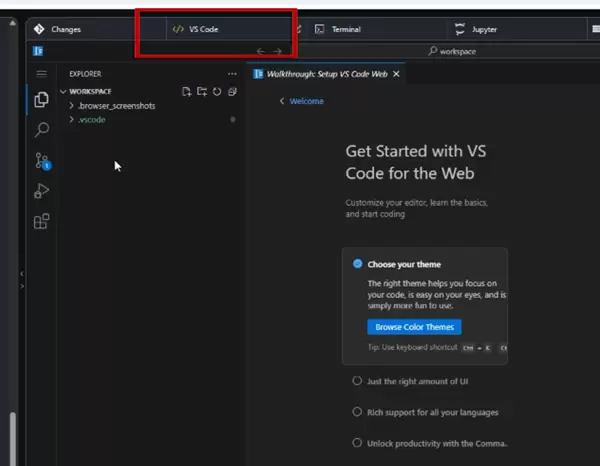Click the New Folder icon in Explorer
The image size is (600, 466).
click(201, 92)
